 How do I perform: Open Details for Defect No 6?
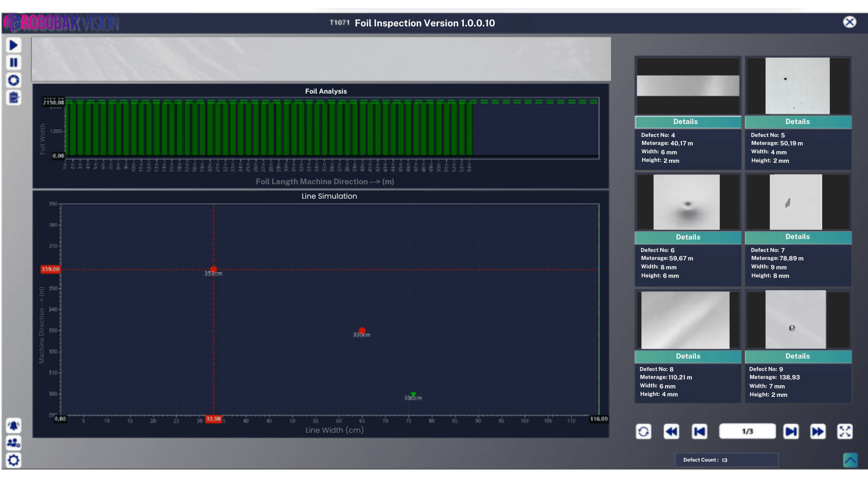[688, 238]
